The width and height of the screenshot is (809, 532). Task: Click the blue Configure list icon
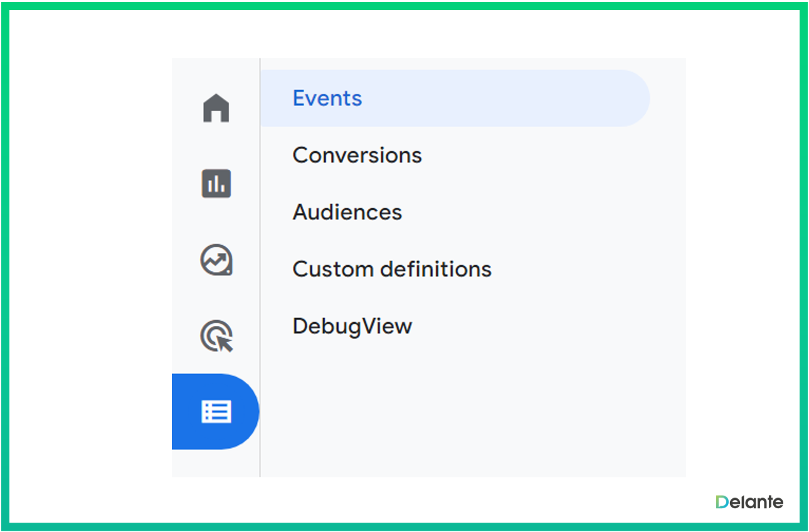click(216, 412)
